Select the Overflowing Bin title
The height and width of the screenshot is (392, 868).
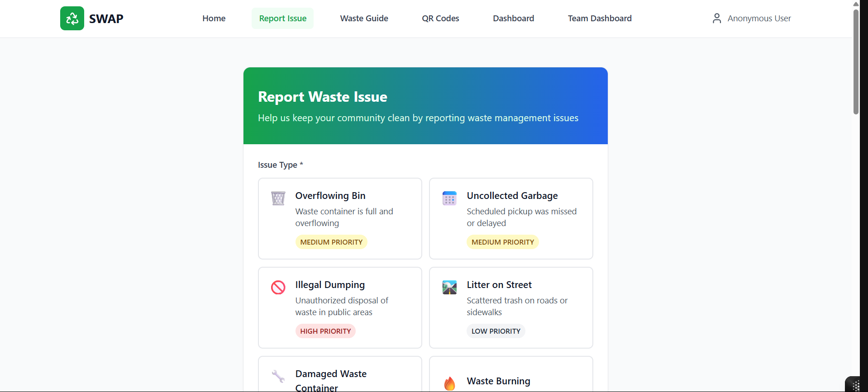click(330, 196)
